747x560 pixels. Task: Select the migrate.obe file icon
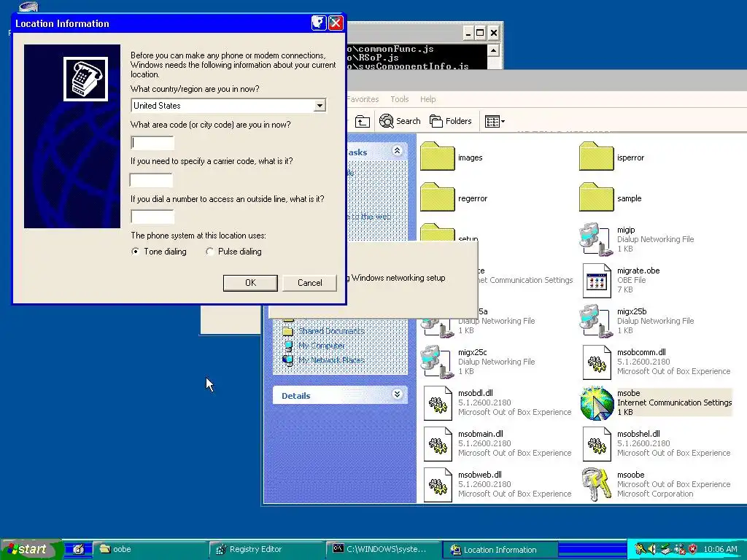click(x=597, y=281)
